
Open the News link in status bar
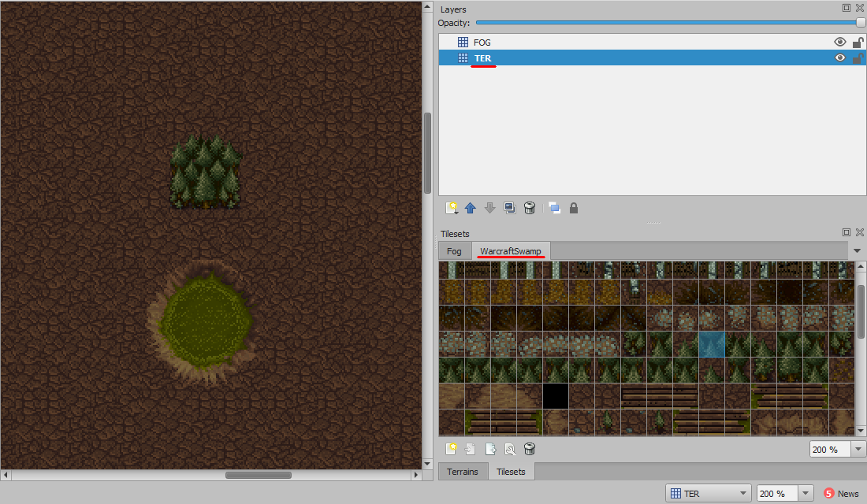click(x=847, y=494)
